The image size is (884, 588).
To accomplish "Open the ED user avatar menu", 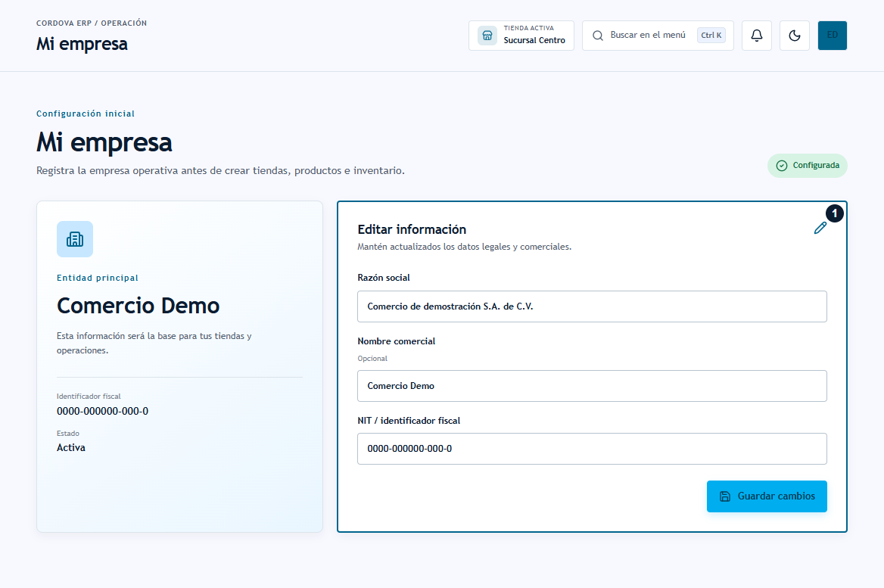I will 832,36.
